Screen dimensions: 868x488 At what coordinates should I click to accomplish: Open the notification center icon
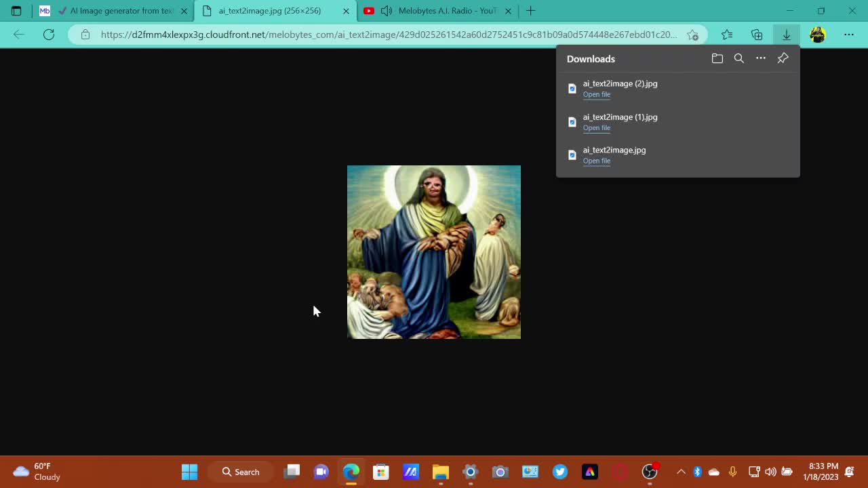[850, 472]
